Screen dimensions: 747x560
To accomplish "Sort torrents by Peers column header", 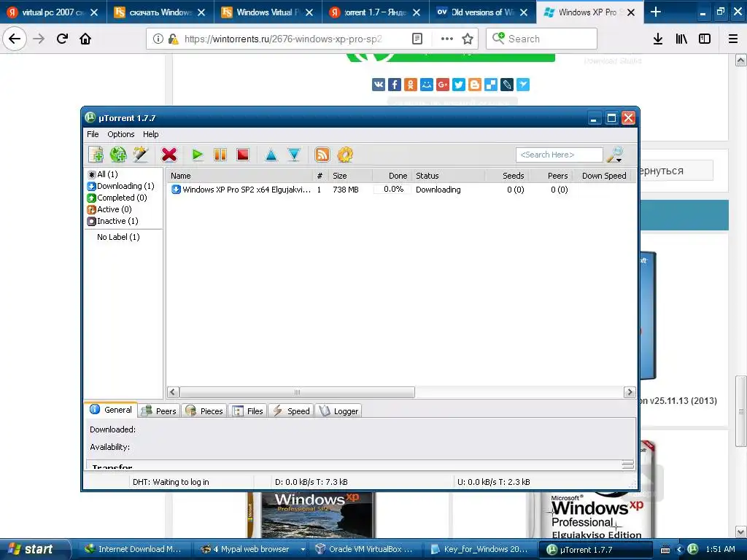I will point(550,176).
